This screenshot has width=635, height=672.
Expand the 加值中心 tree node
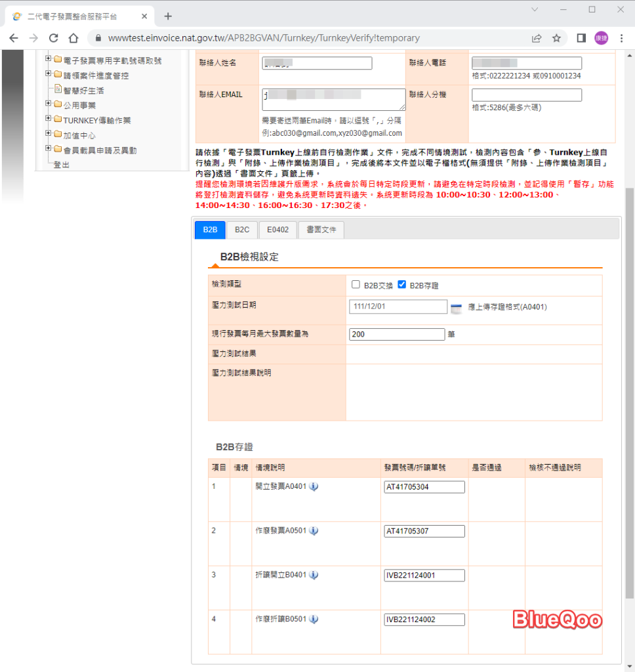pos(49,135)
